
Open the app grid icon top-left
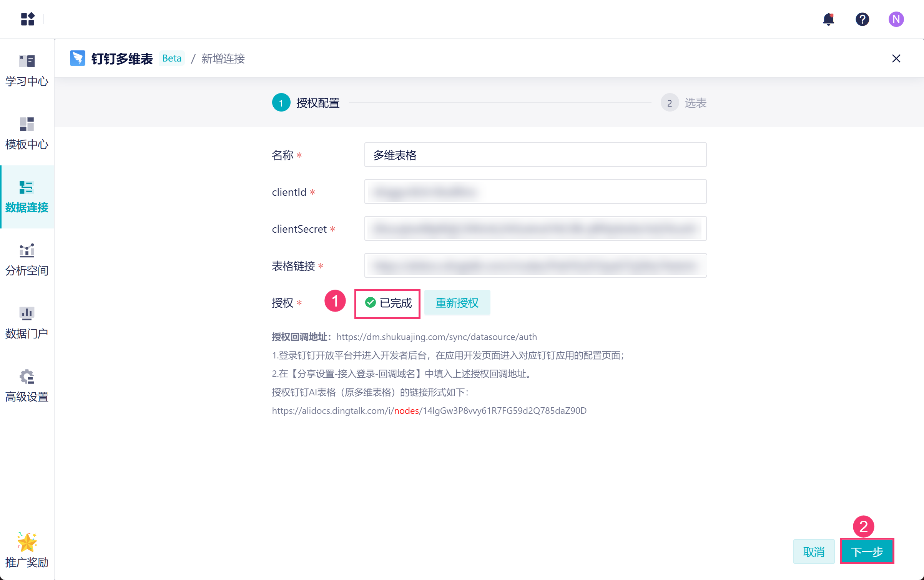[28, 19]
